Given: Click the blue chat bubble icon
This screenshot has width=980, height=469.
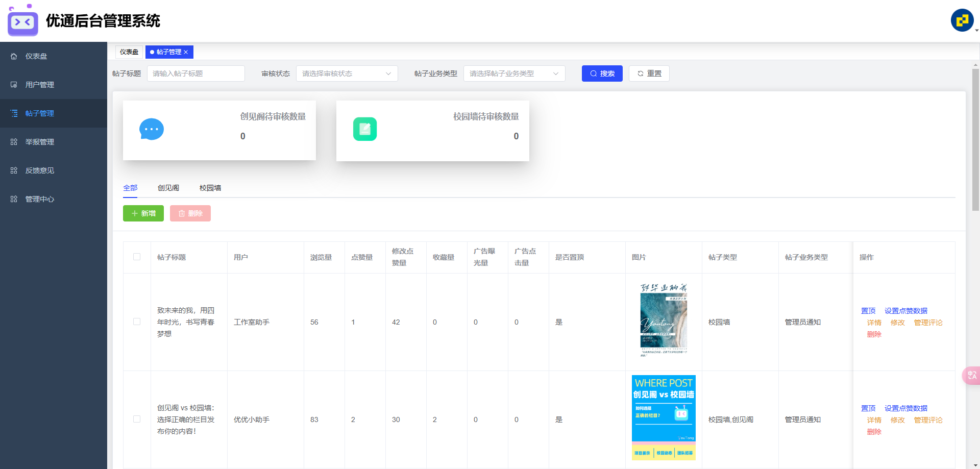Looking at the screenshot, I should (x=152, y=129).
